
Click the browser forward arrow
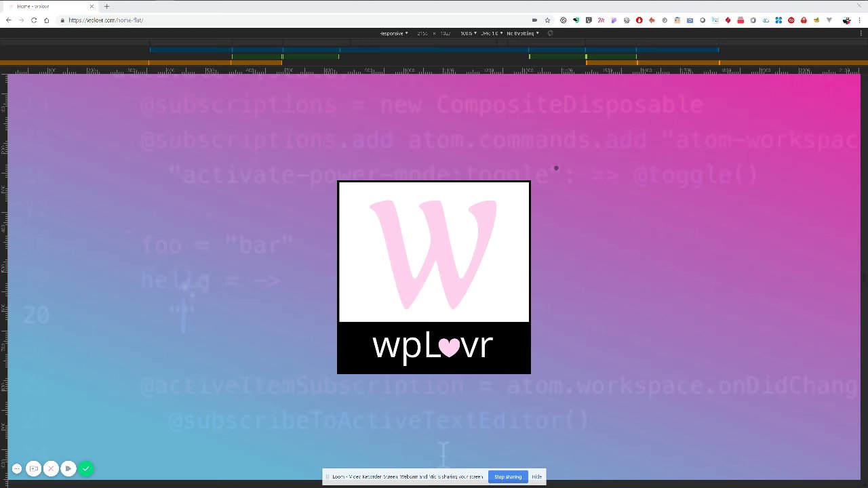[x=22, y=20]
